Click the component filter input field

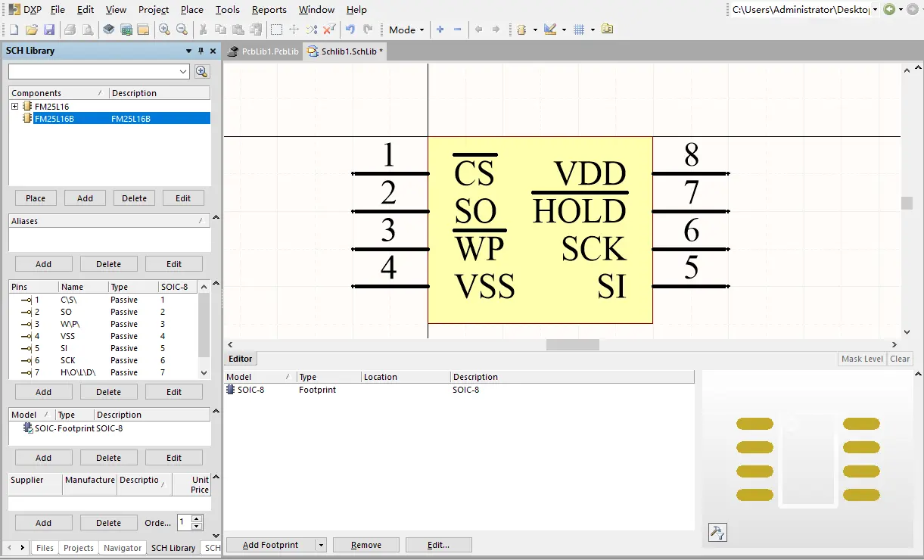click(x=94, y=71)
